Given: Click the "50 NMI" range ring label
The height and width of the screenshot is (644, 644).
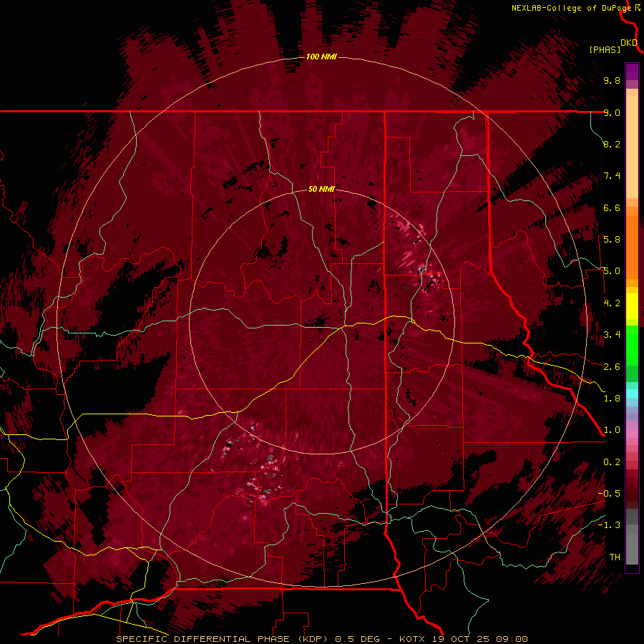Looking at the screenshot, I should tap(321, 189).
